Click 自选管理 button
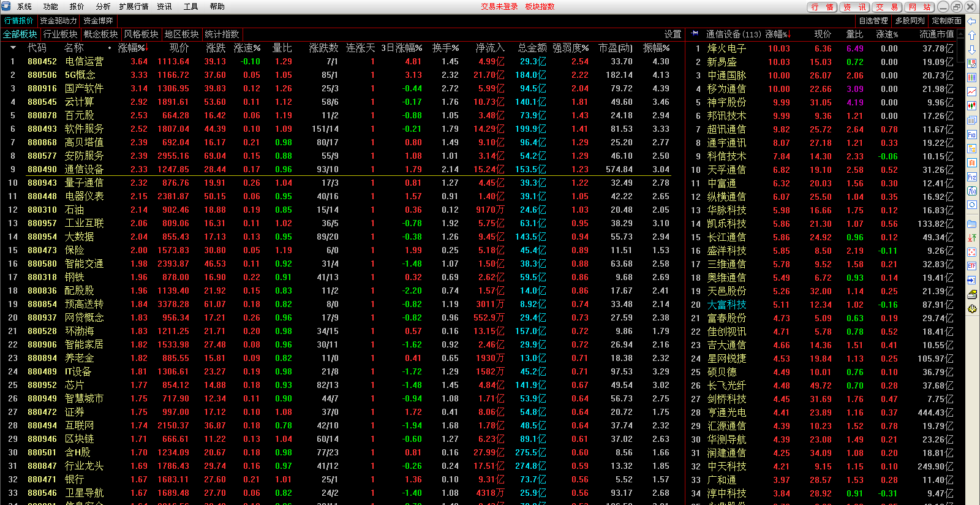This screenshot has height=505, width=980. pos(873,21)
